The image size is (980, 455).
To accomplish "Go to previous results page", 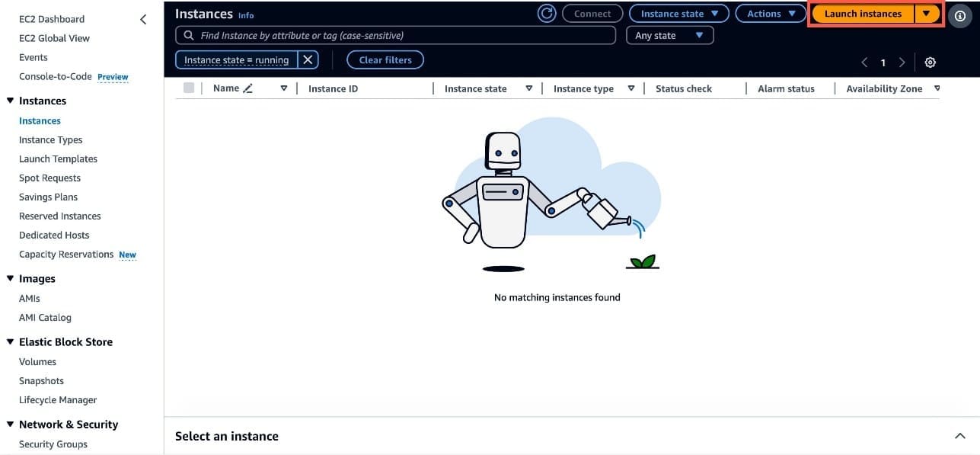I will pos(864,62).
